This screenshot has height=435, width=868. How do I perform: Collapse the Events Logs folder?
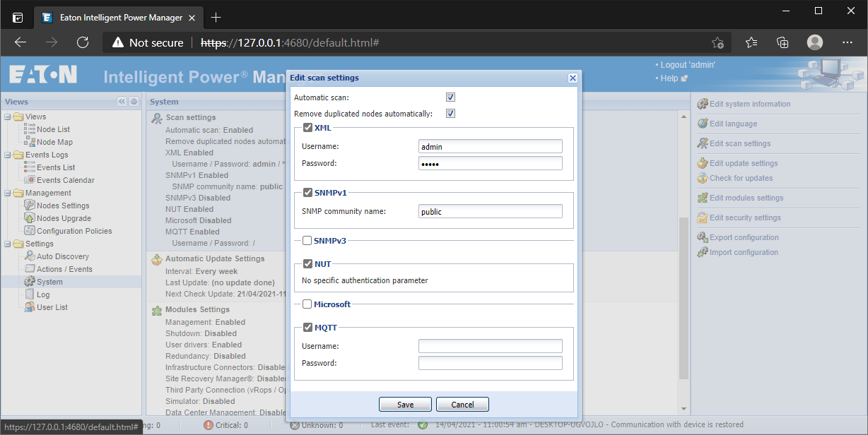point(7,155)
